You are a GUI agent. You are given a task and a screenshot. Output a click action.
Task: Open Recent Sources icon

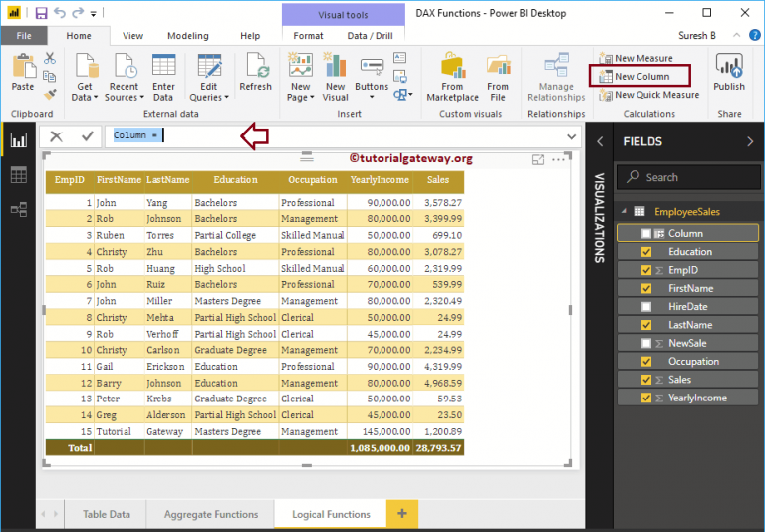pyautogui.click(x=125, y=66)
